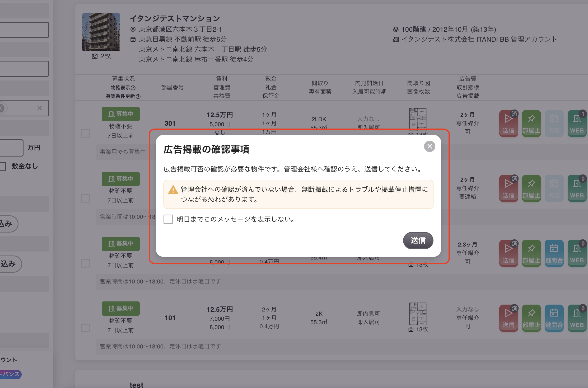Screen dimensions: 588x388
Task: Click WEB icon in the 2.3ヶ月 row
Action: click(577, 253)
